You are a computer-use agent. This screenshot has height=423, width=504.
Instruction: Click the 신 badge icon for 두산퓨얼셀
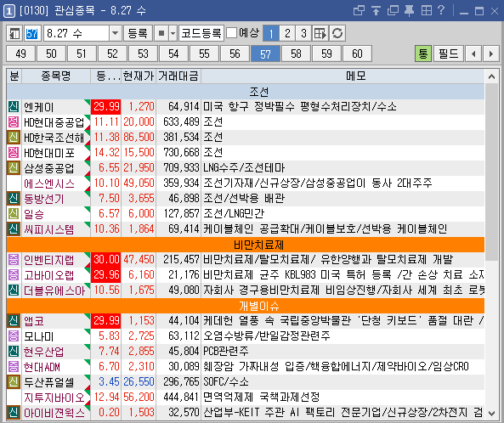point(14,381)
